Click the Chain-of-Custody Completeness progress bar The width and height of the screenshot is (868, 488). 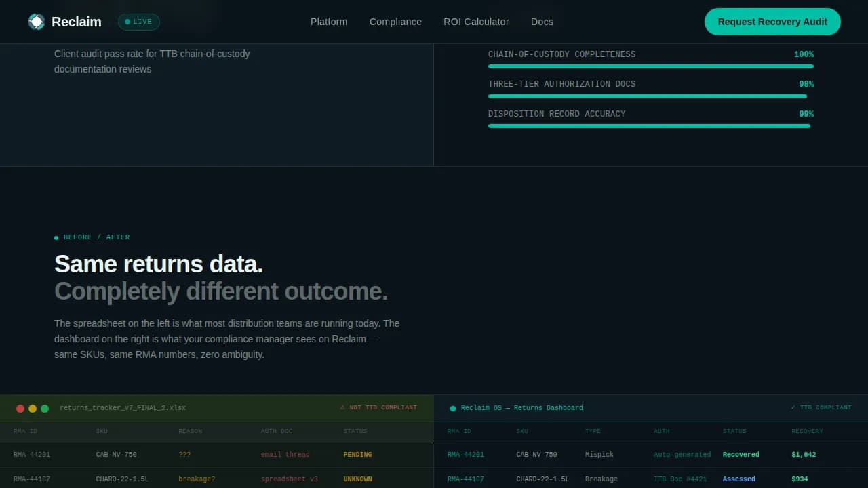pyautogui.click(x=651, y=66)
